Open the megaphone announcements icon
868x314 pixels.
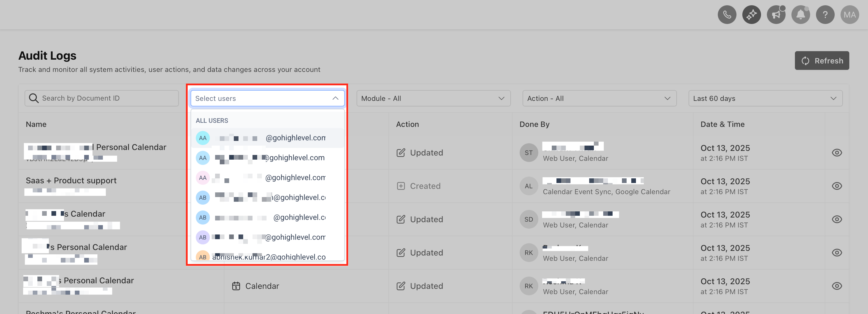(776, 15)
